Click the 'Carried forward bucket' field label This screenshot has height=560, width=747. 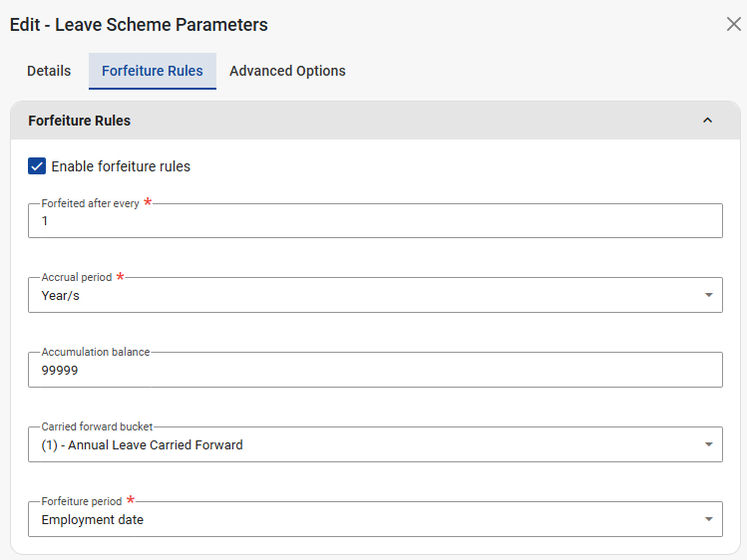click(x=97, y=426)
